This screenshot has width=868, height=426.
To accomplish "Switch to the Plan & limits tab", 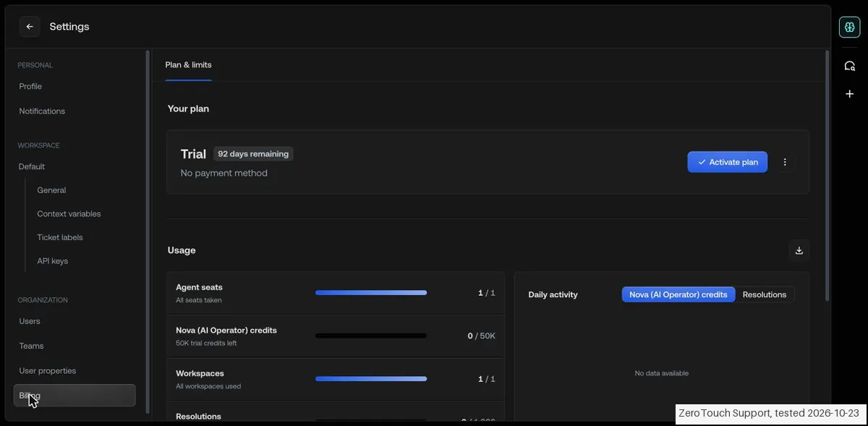I will [188, 65].
